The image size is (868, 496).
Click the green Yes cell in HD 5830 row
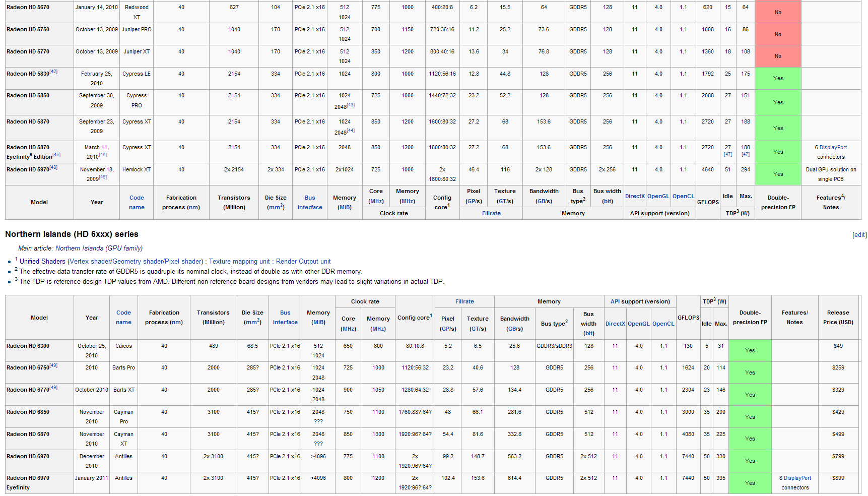click(778, 78)
